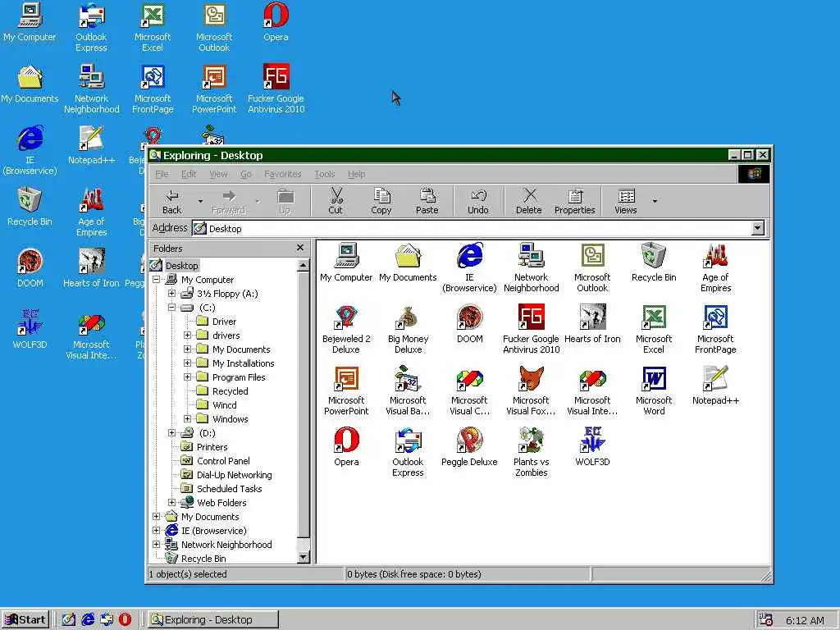Screen dimensions: 840x630
Task: Expand 3½ Floppy (A:) tree node
Action: (172, 293)
